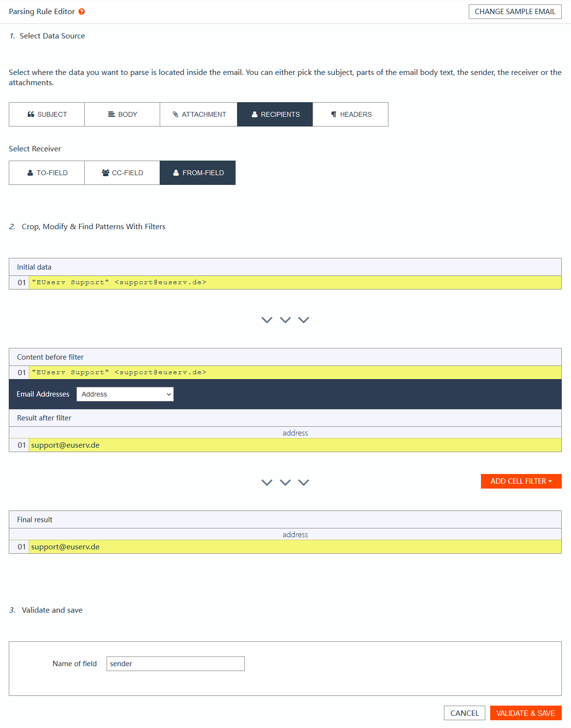The image size is (571, 728).
Task: Click the 'address' column header in Final result
Action: (295, 534)
